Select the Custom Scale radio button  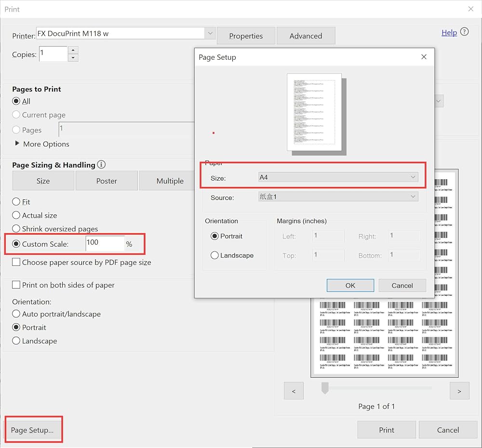[16, 244]
